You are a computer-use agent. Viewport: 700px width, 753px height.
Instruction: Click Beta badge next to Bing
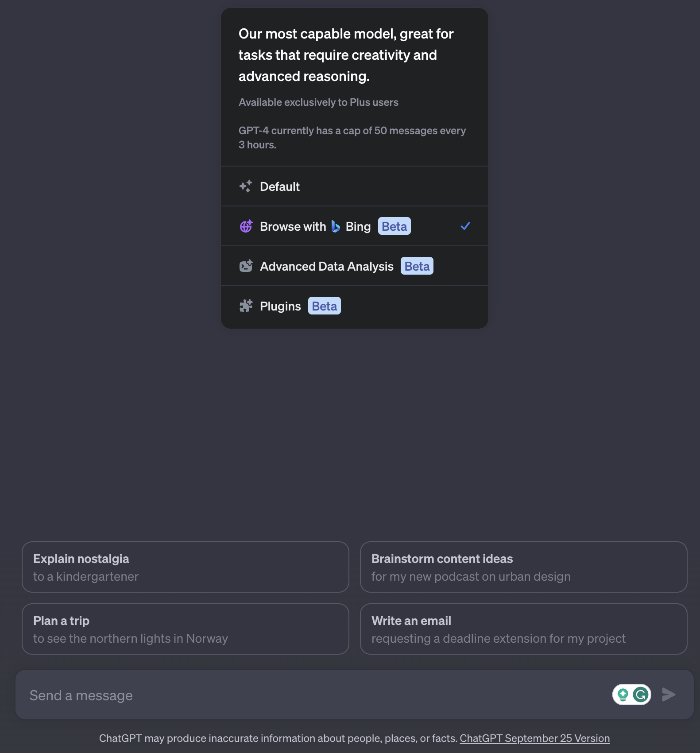click(x=394, y=226)
